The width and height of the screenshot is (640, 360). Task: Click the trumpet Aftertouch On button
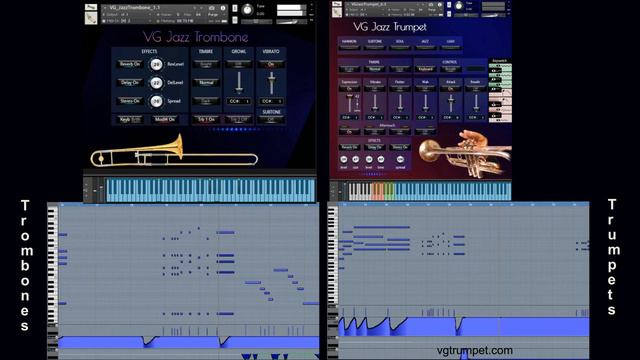349,131
